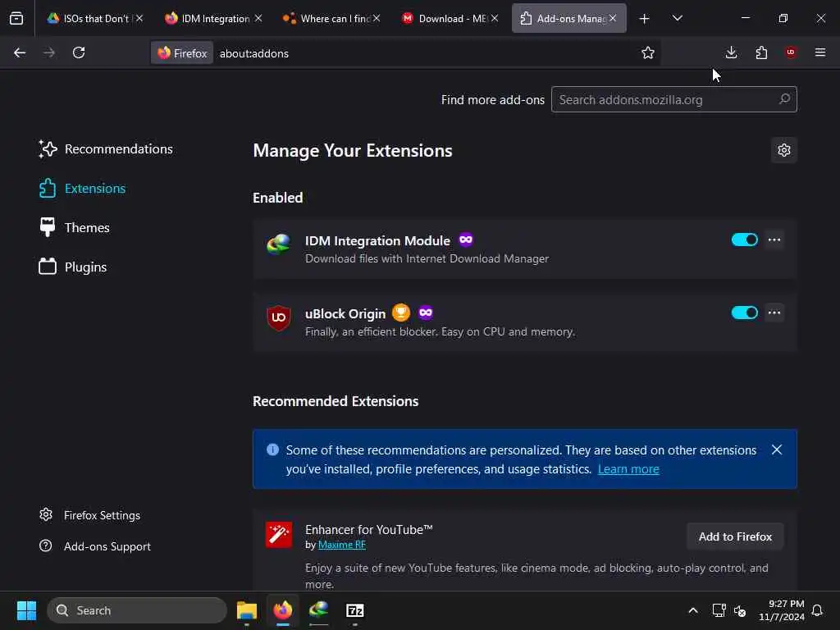This screenshot has width=840, height=630.
Task: Open Themes in the sidebar
Action: tap(75, 228)
